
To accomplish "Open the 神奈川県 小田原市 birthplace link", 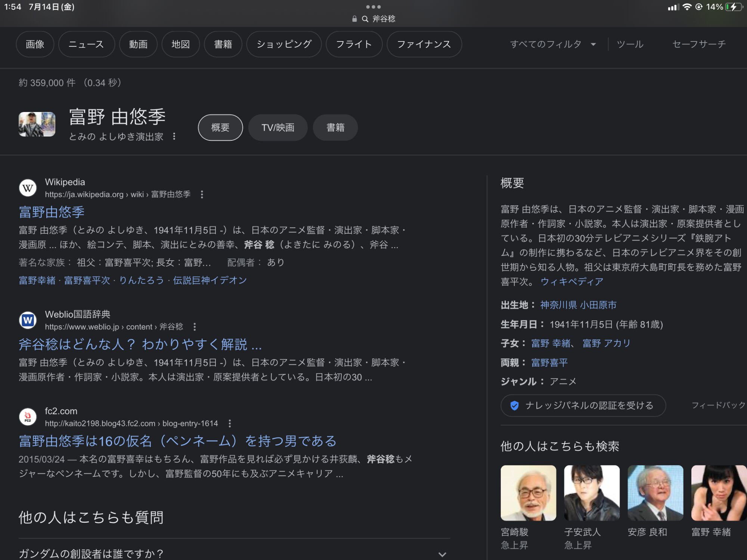I will click(x=578, y=305).
